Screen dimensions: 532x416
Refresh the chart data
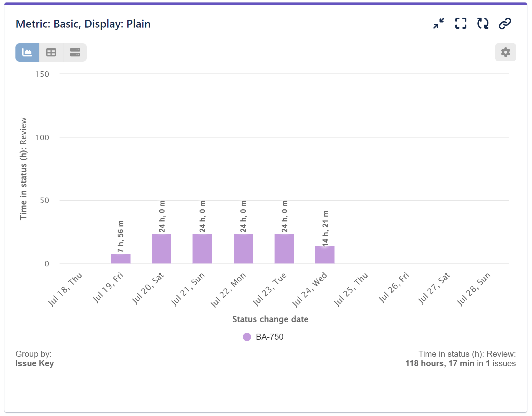tap(483, 23)
